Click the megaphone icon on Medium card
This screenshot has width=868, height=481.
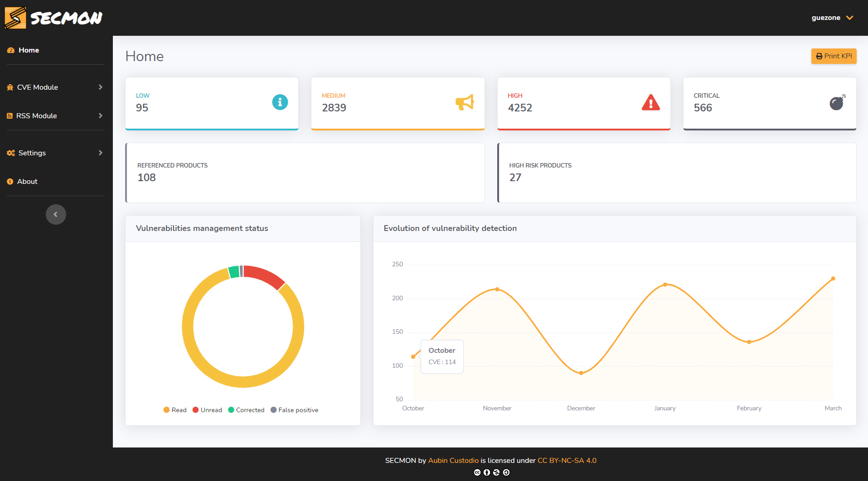click(465, 103)
